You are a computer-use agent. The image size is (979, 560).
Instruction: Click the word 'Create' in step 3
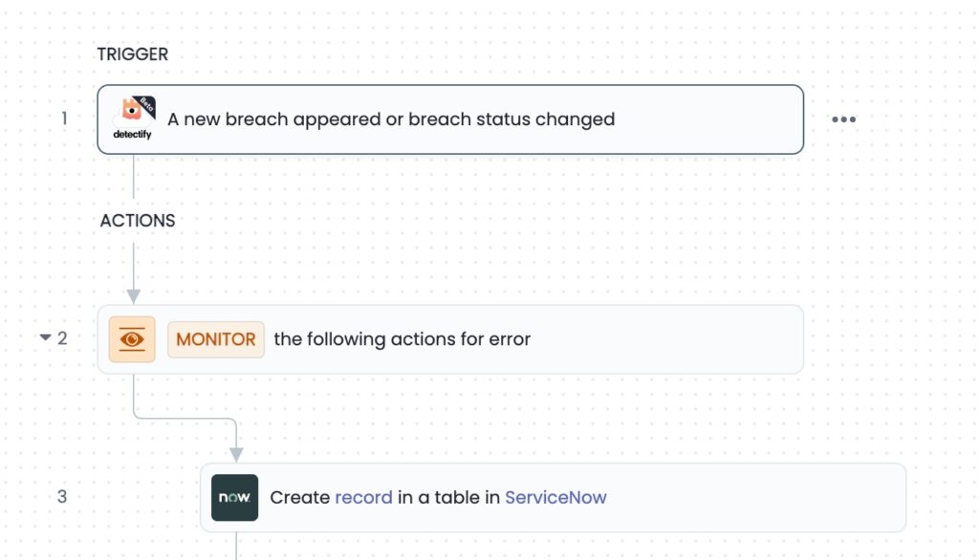299,498
